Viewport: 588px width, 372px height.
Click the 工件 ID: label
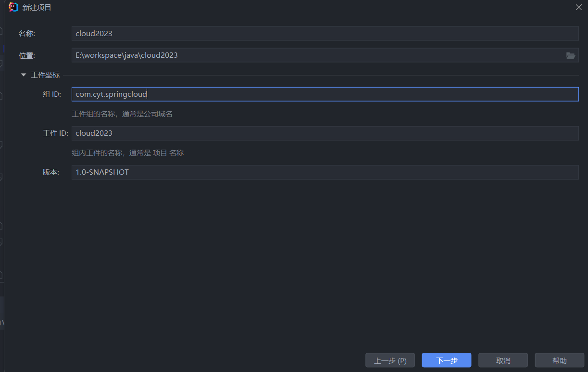pos(55,133)
